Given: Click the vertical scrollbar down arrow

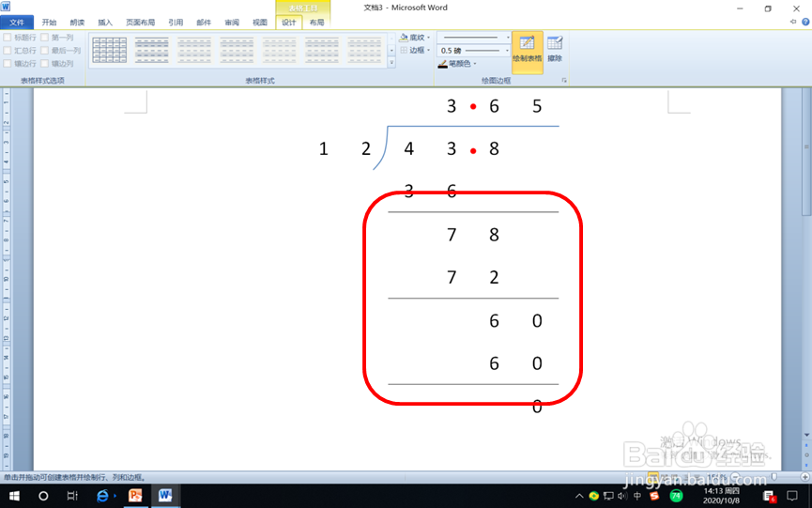Looking at the screenshot, I should tap(806, 435).
